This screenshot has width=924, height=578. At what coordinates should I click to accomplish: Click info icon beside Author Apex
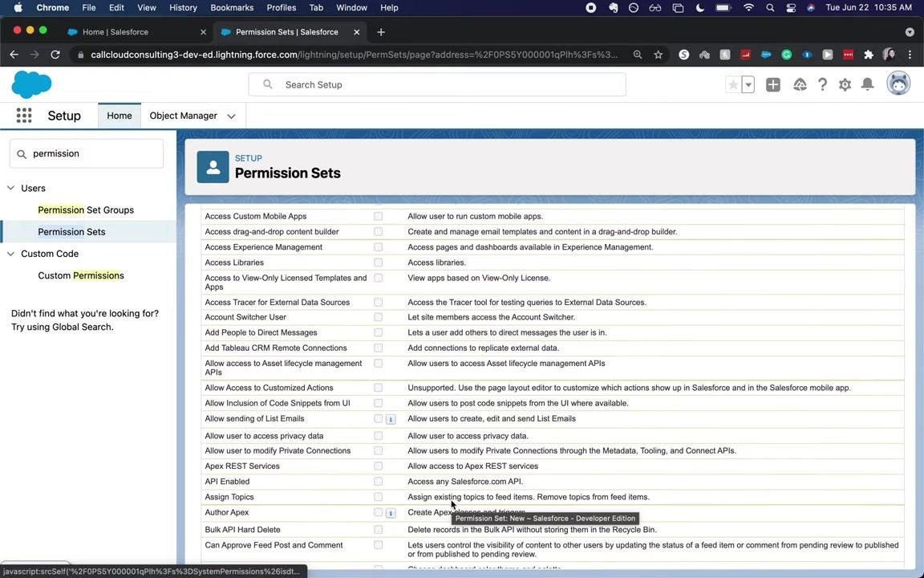coord(390,513)
